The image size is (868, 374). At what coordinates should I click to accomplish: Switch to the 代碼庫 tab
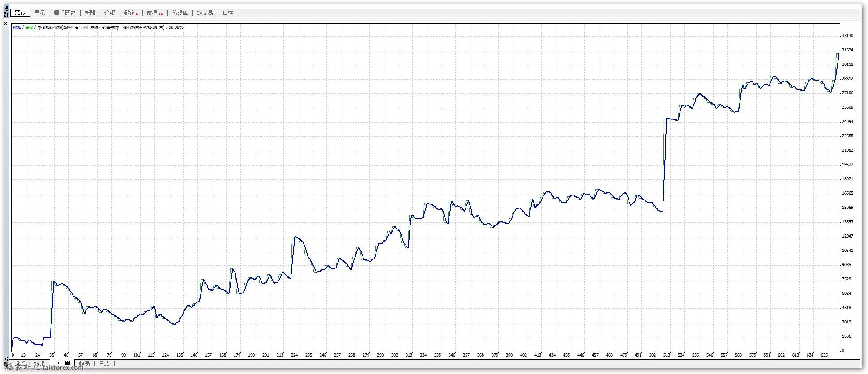point(180,13)
